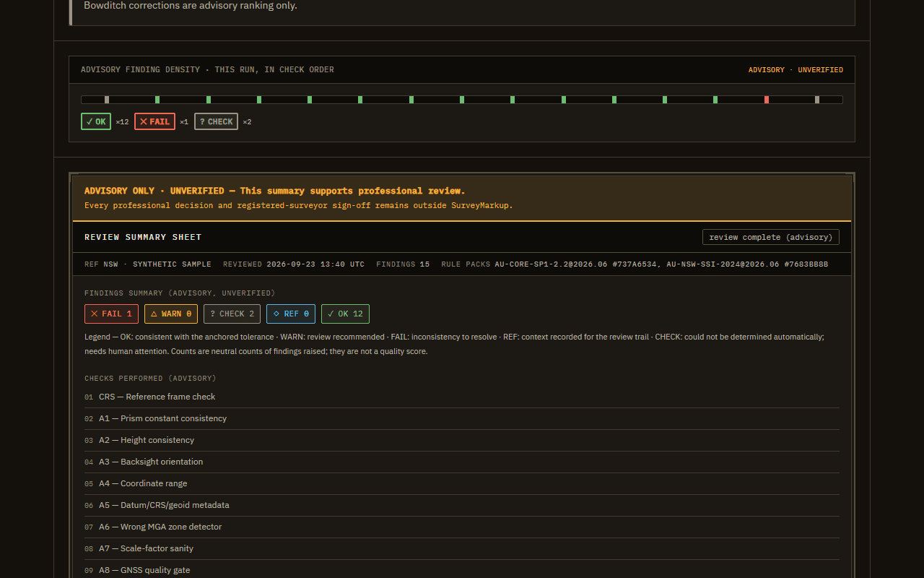The width and height of the screenshot is (924, 578).
Task: Open check 08 A7 — Scale-factor sanity
Action: (x=462, y=548)
